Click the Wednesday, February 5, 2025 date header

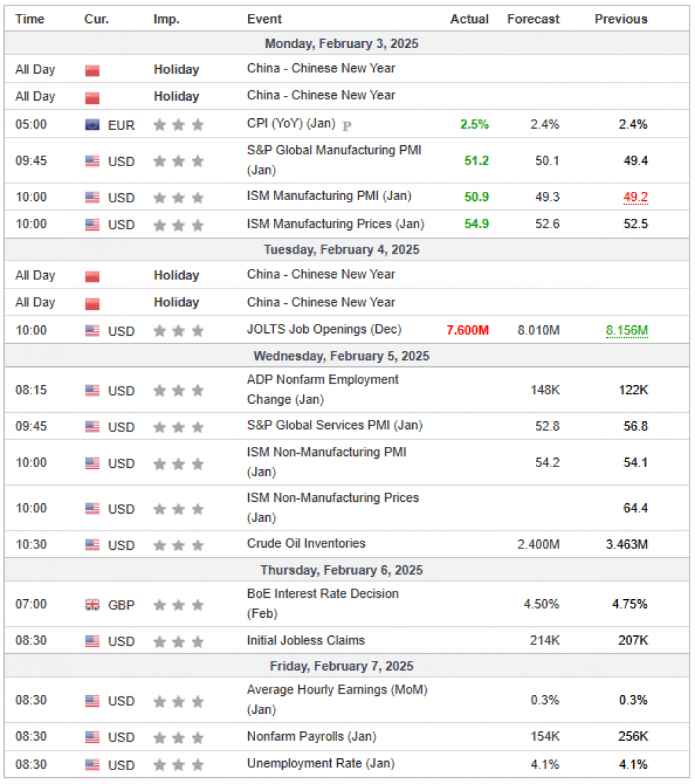(x=341, y=356)
